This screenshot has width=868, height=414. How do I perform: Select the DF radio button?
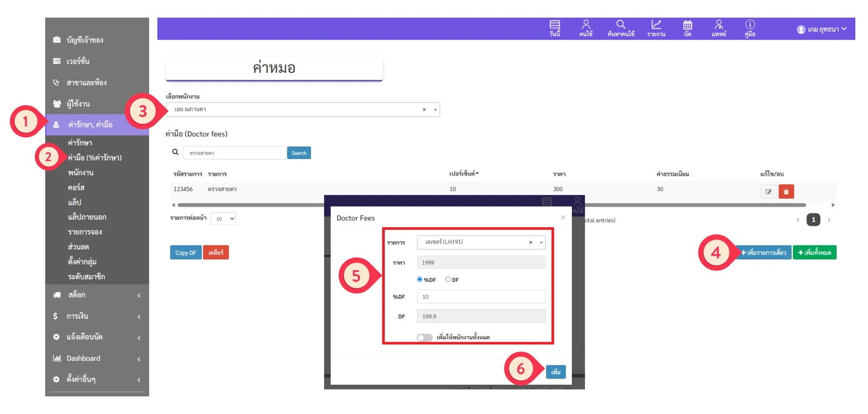448,280
